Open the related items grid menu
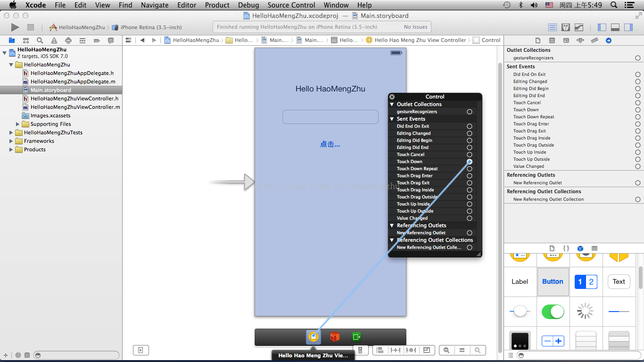644x362 pixels. click(x=128, y=41)
